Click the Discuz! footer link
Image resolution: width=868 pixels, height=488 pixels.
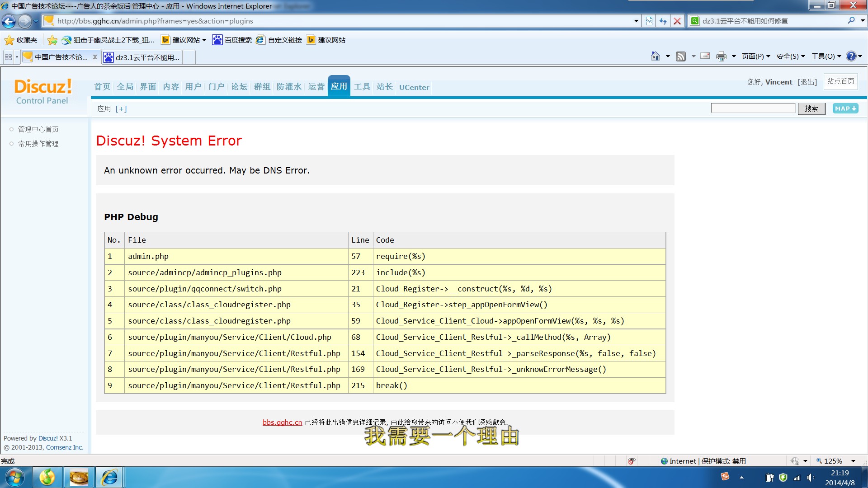48,438
